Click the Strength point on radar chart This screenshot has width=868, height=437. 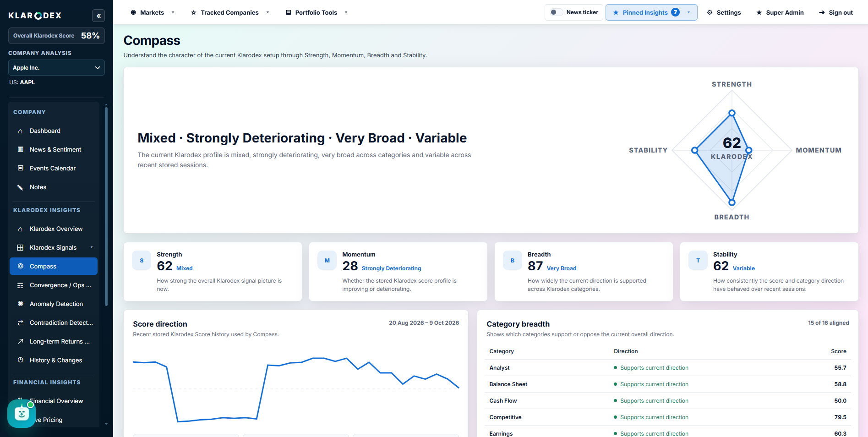[732, 113]
